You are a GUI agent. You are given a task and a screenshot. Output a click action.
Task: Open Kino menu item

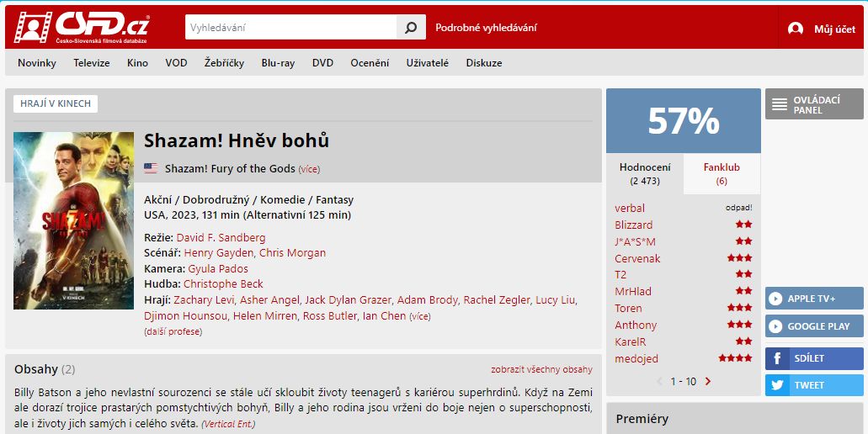point(137,63)
